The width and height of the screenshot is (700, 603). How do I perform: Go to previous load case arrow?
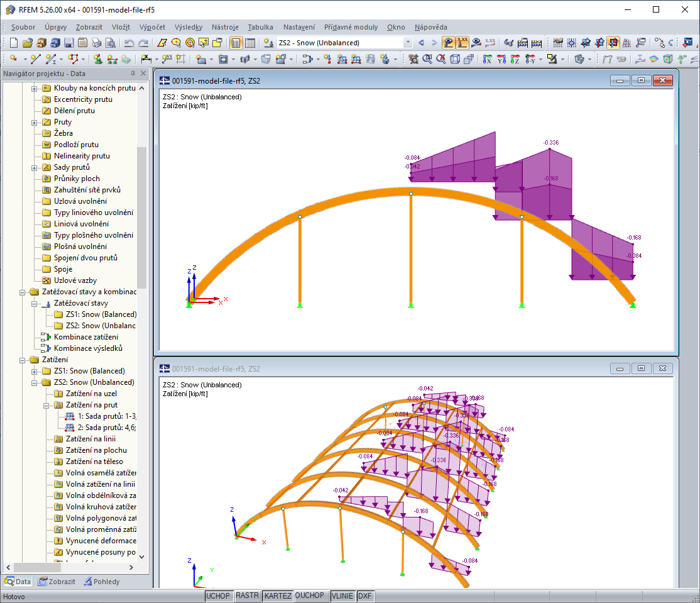[x=421, y=43]
